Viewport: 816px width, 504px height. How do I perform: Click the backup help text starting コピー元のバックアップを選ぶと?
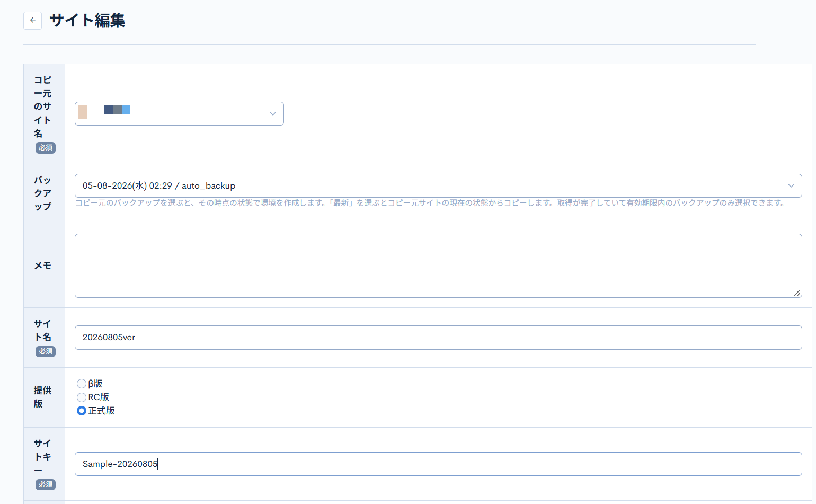430,203
